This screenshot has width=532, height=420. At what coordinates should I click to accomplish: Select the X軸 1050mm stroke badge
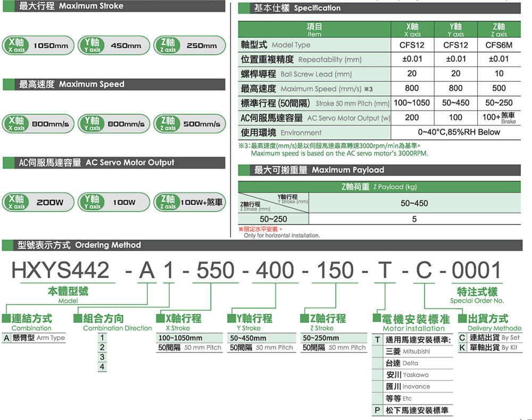(37, 46)
